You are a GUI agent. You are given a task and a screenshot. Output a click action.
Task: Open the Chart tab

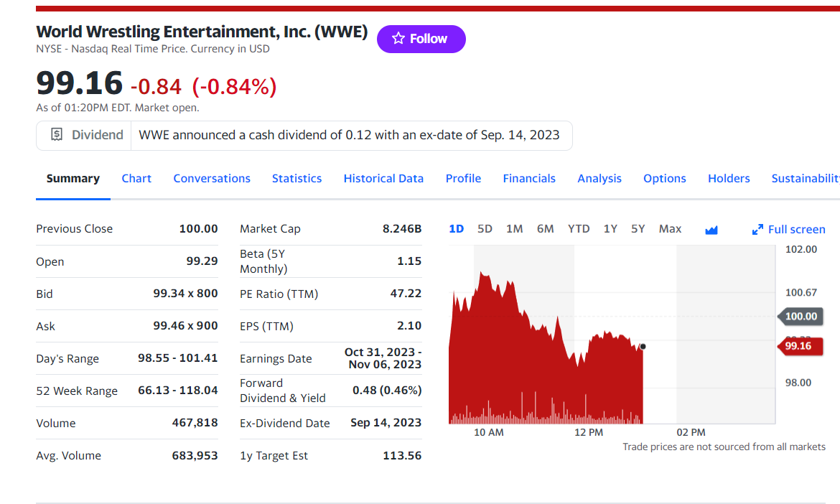point(136,178)
